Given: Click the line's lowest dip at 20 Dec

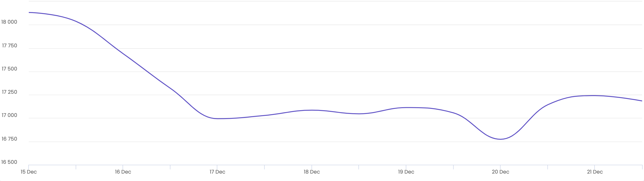Looking at the screenshot, I should pyautogui.click(x=500, y=139).
